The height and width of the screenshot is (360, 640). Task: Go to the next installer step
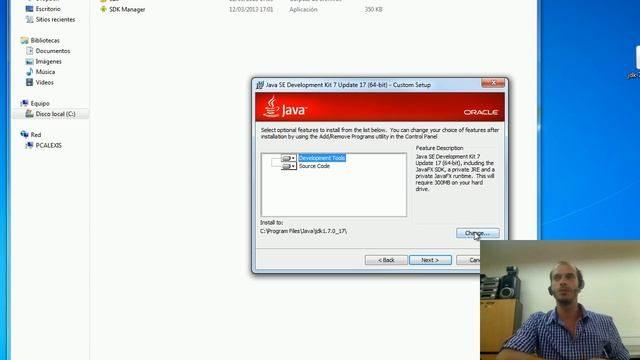tap(430, 260)
